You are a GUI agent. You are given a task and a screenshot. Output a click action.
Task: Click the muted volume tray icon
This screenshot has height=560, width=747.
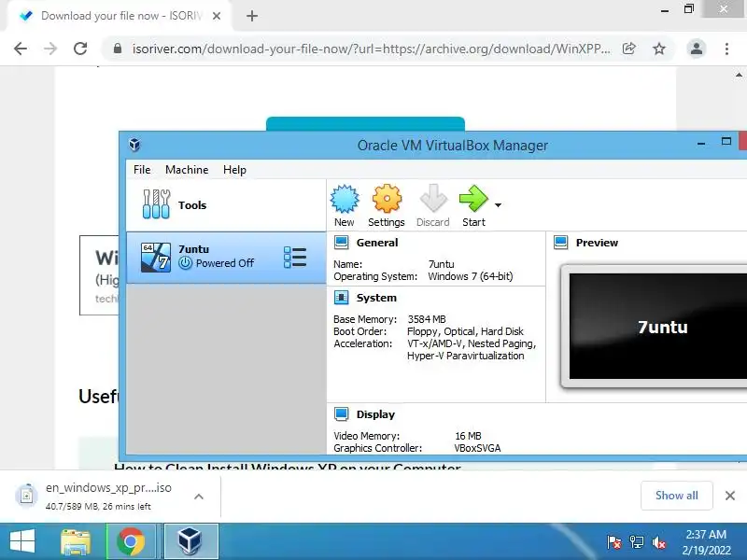659,542
